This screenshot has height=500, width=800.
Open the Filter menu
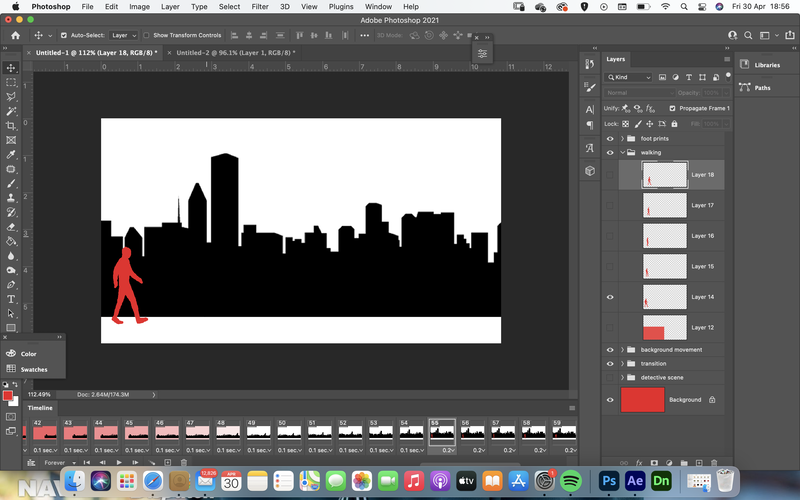[x=260, y=7]
